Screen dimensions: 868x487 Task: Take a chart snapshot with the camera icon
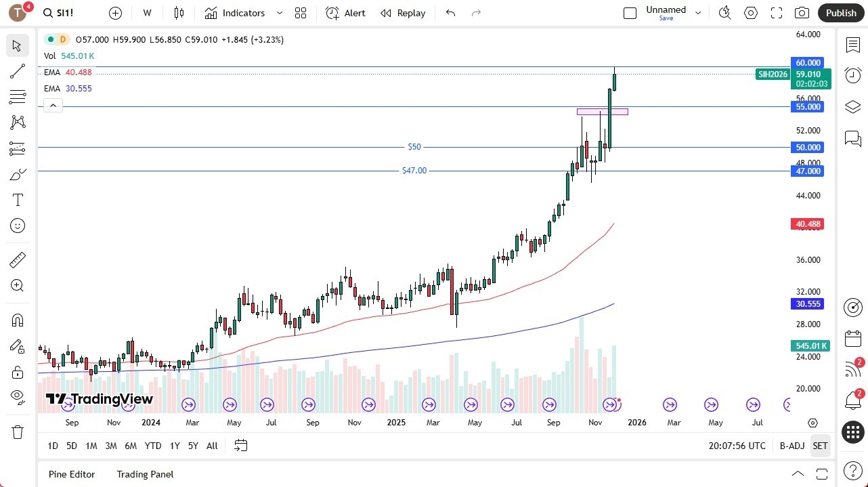(802, 12)
